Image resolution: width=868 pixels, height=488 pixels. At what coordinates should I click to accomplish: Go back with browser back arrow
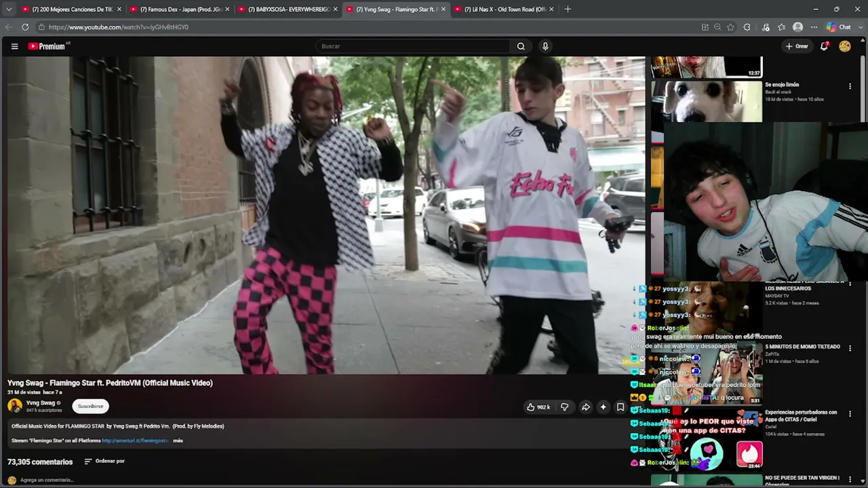[x=9, y=27]
